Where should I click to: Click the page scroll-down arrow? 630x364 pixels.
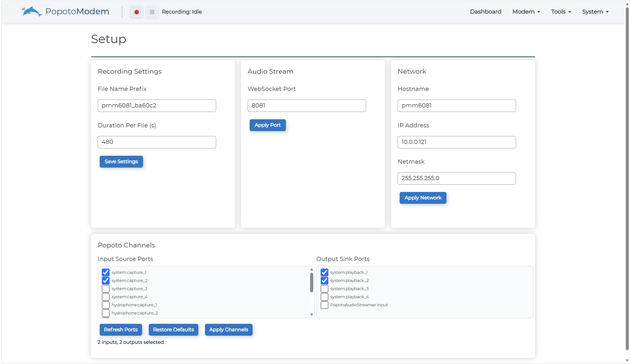pos(627,361)
